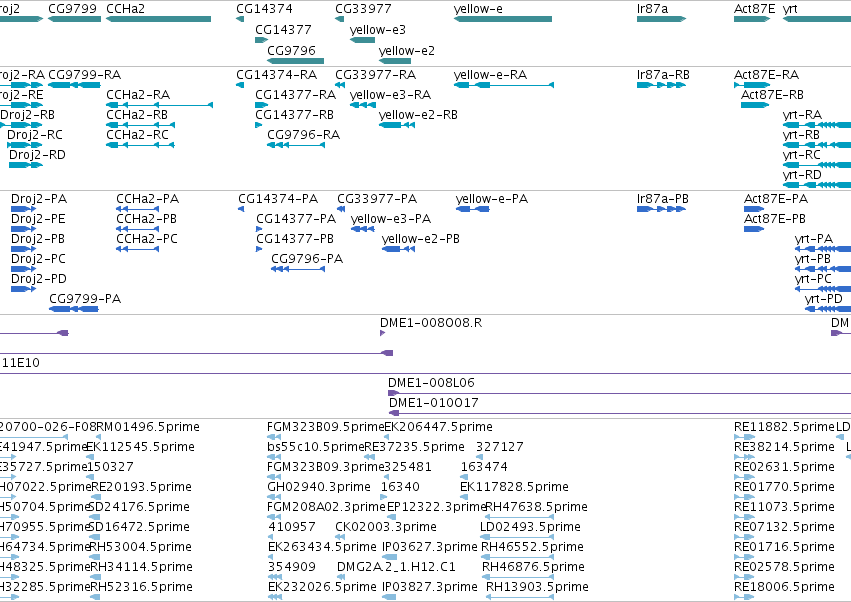This screenshot has height=602, width=851.
Task: Click protein CCHa2-PC
Action: (147, 239)
